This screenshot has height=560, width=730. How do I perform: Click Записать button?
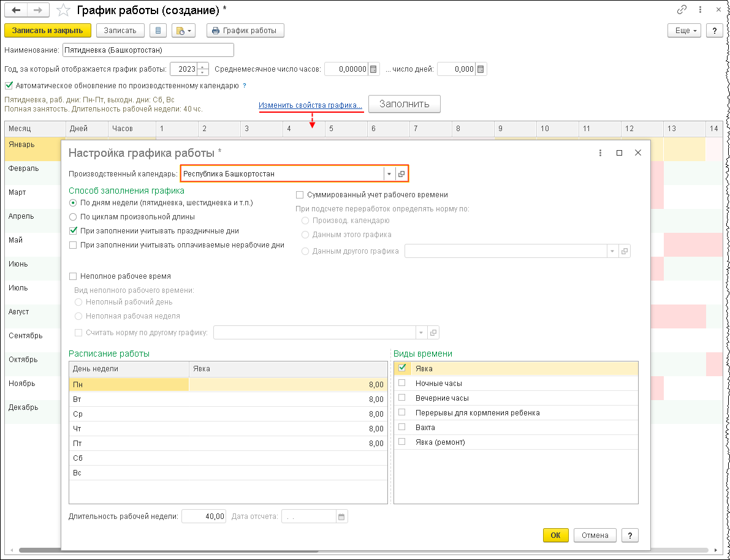120,31
